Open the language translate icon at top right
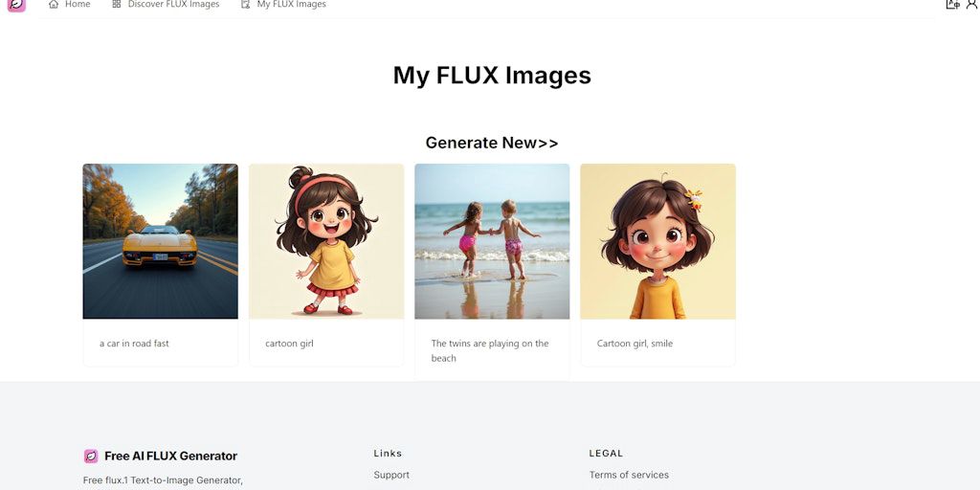 952,5
